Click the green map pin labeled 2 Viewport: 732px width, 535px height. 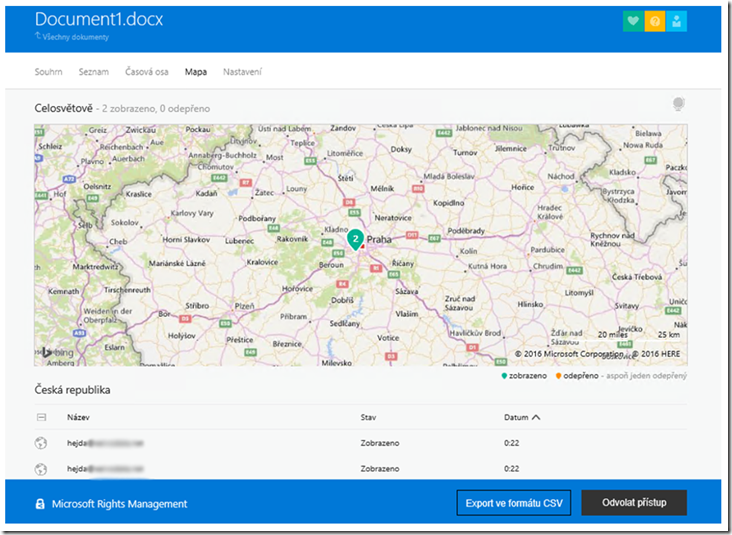click(x=355, y=240)
